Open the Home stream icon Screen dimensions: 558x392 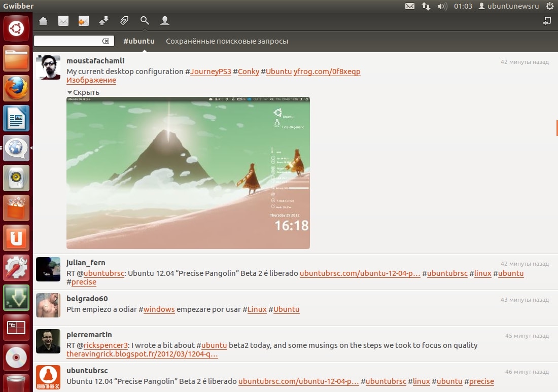(43, 21)
